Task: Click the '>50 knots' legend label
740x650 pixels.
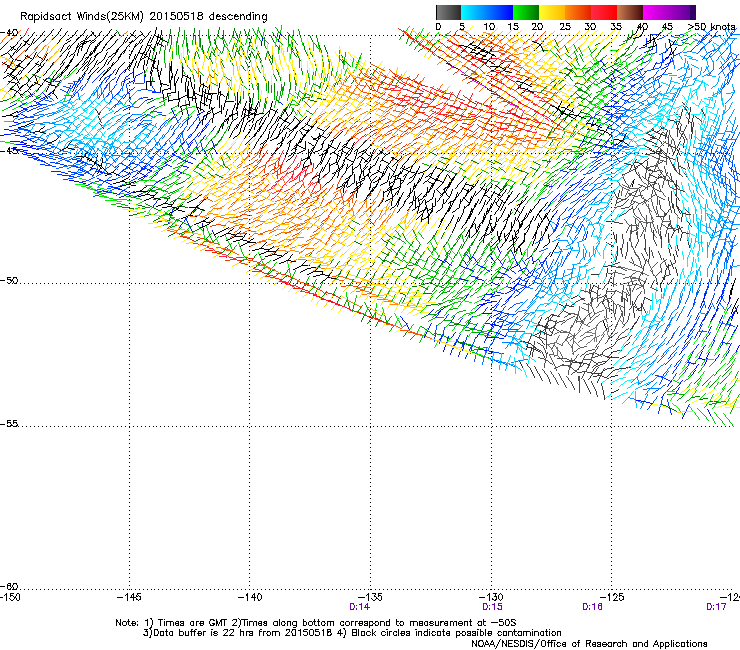Action: point(711,26)
